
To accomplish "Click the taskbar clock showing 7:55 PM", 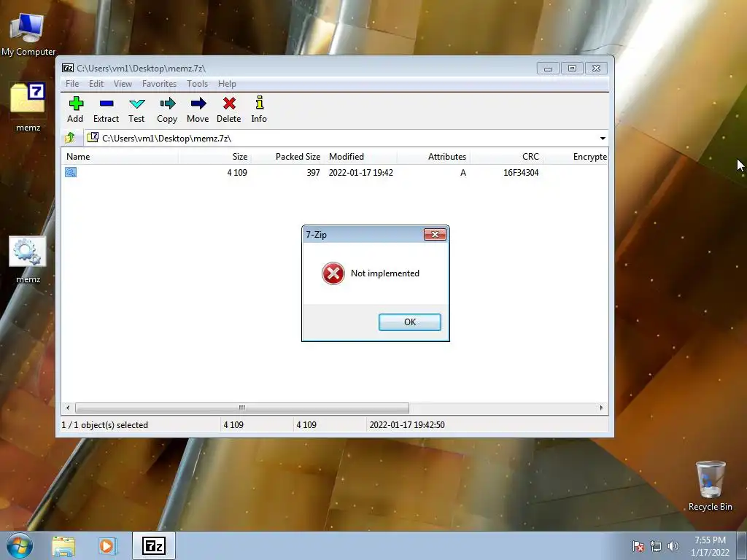I will [x=710, y=546].
